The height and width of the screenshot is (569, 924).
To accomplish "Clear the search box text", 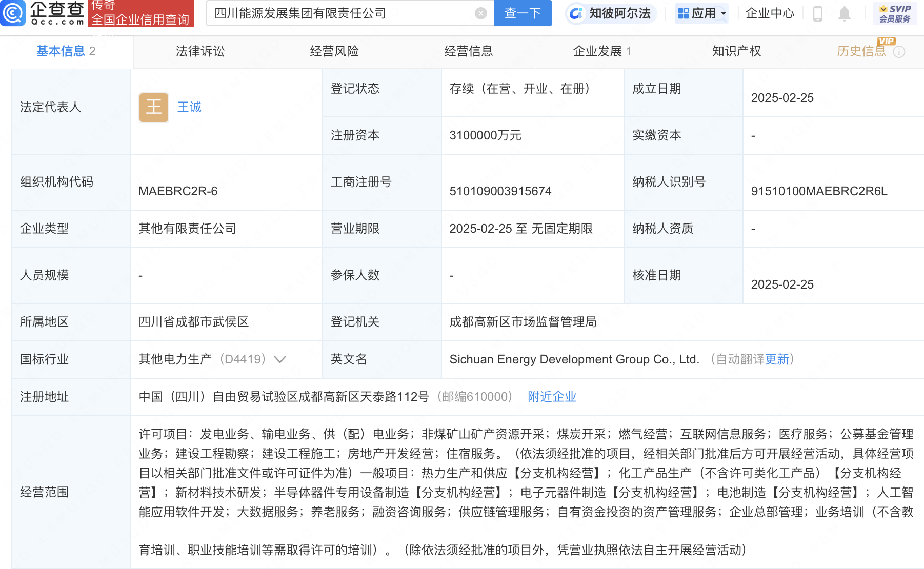I will tap(480, 13).
